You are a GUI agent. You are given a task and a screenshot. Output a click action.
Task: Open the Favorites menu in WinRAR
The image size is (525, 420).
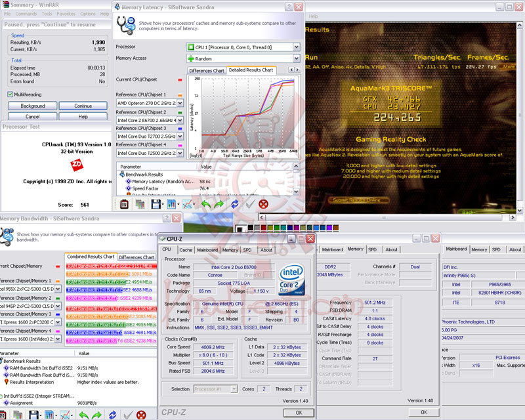[66, 14]
